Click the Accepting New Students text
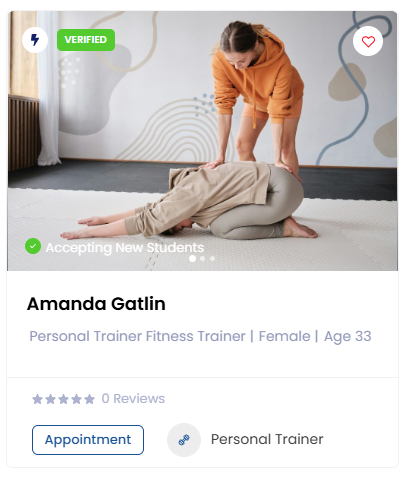 tap(125, 248)
